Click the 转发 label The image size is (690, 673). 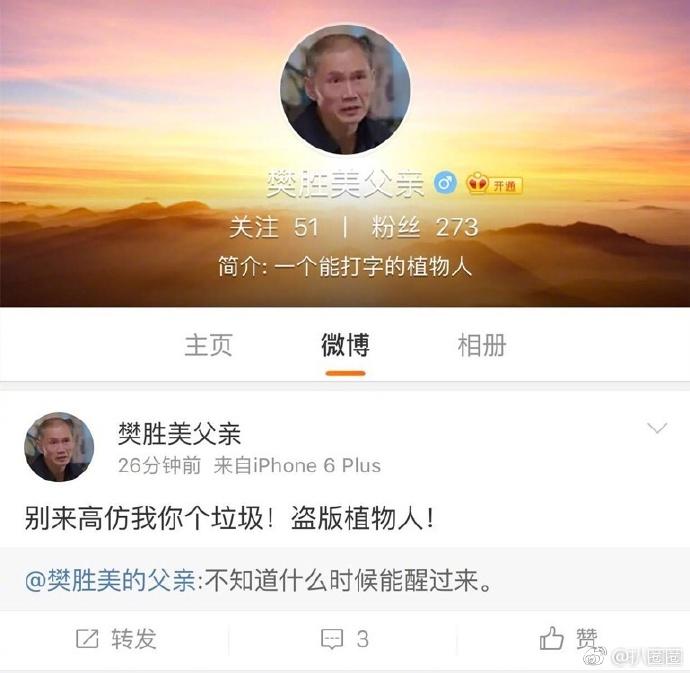(134, 639)
